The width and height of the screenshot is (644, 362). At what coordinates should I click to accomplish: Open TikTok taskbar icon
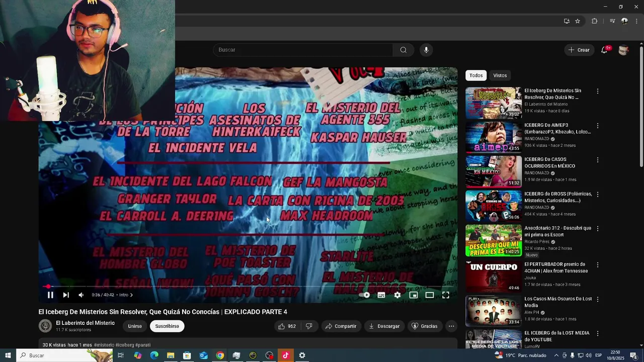click(286, 355)
